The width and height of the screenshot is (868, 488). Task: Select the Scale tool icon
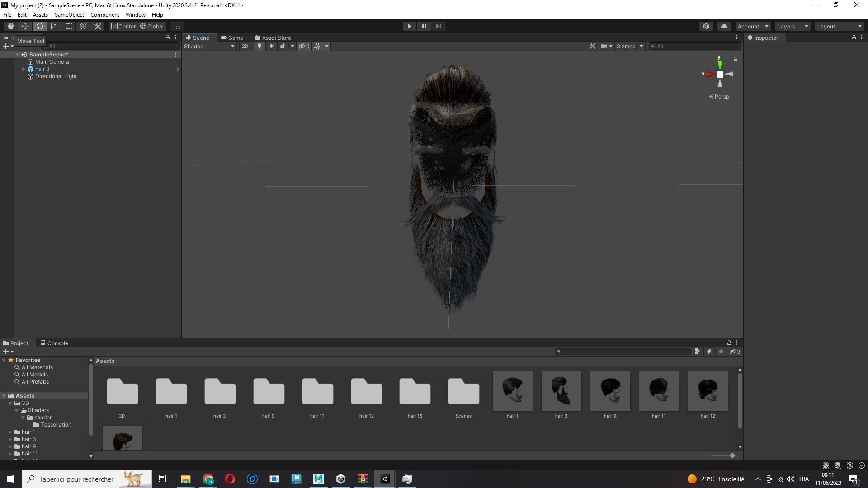tap(54, 26)
